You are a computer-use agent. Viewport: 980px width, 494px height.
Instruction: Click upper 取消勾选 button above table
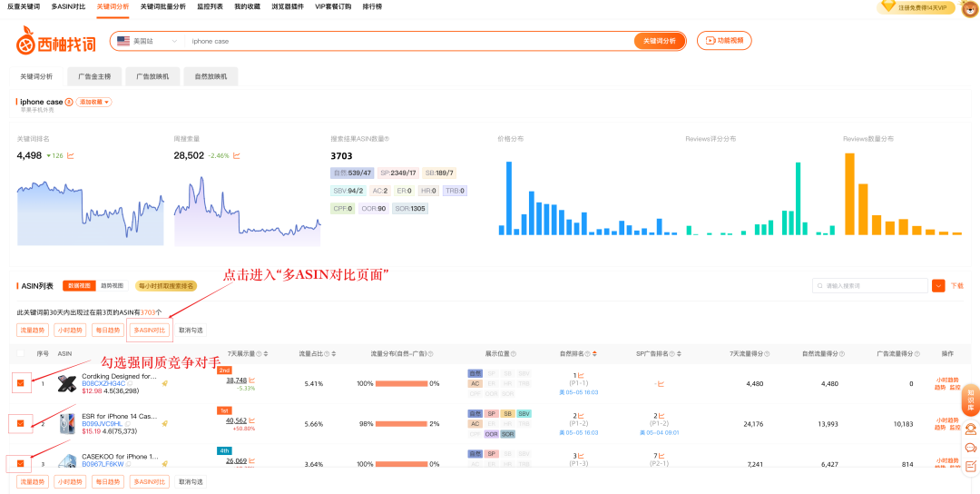coord(190,331)
